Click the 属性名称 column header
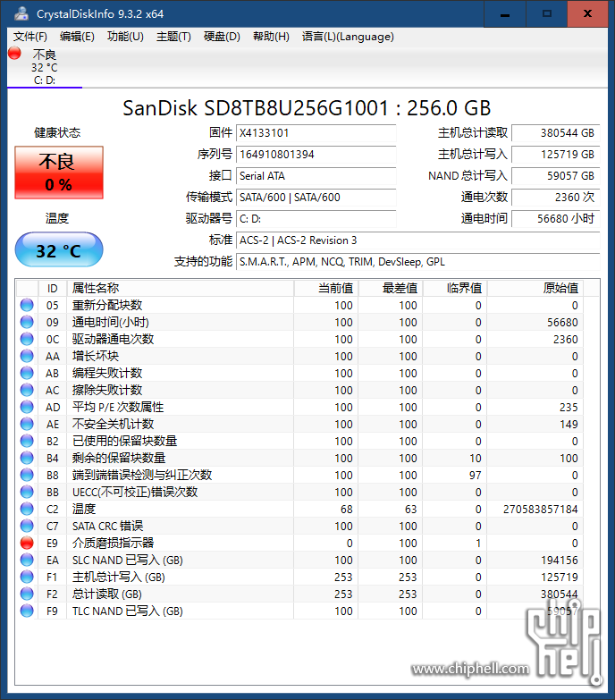Screen dimensions: 615x700 coord(181,289)
